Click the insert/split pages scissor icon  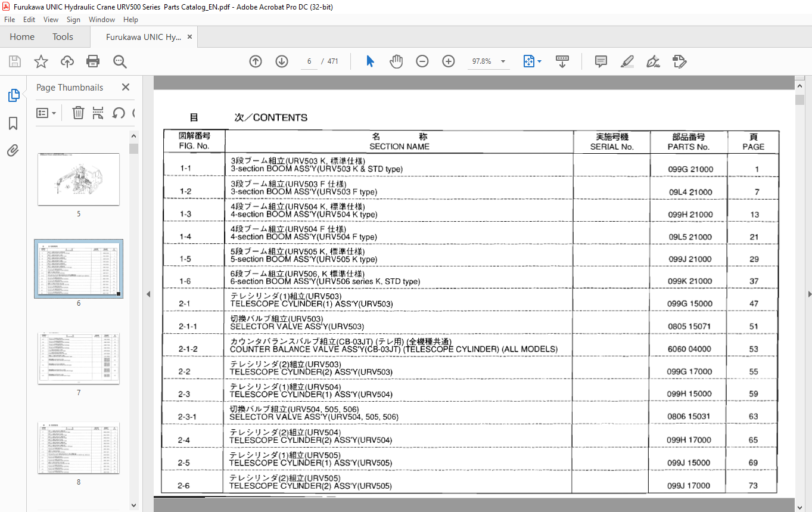click(x=98, y=113)
